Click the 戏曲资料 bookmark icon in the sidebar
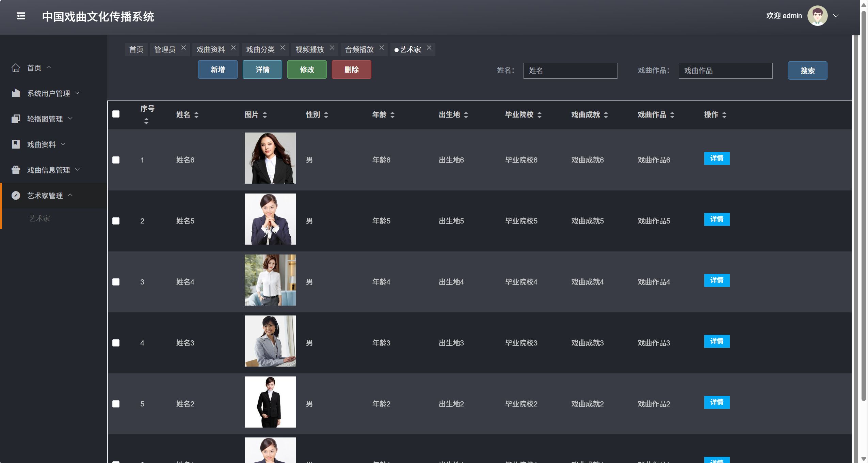The width and height of the screenshot is (868, 463). click(16, 144)
